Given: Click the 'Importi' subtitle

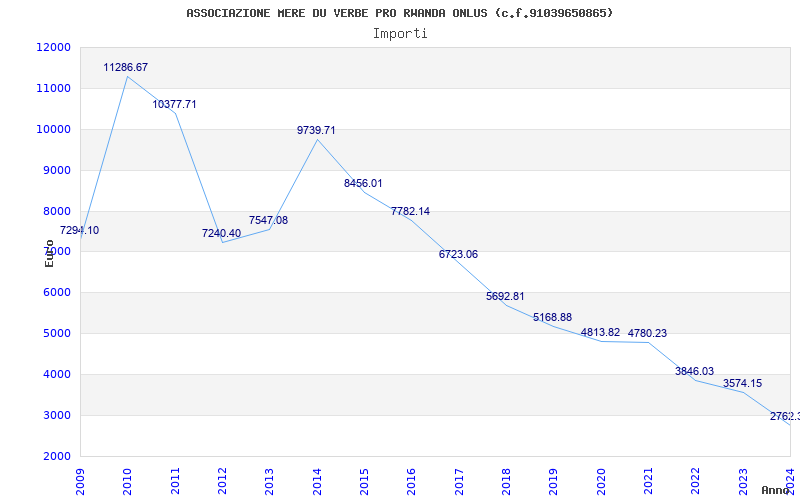Looking at the screenshot, I should pos(400,34).
